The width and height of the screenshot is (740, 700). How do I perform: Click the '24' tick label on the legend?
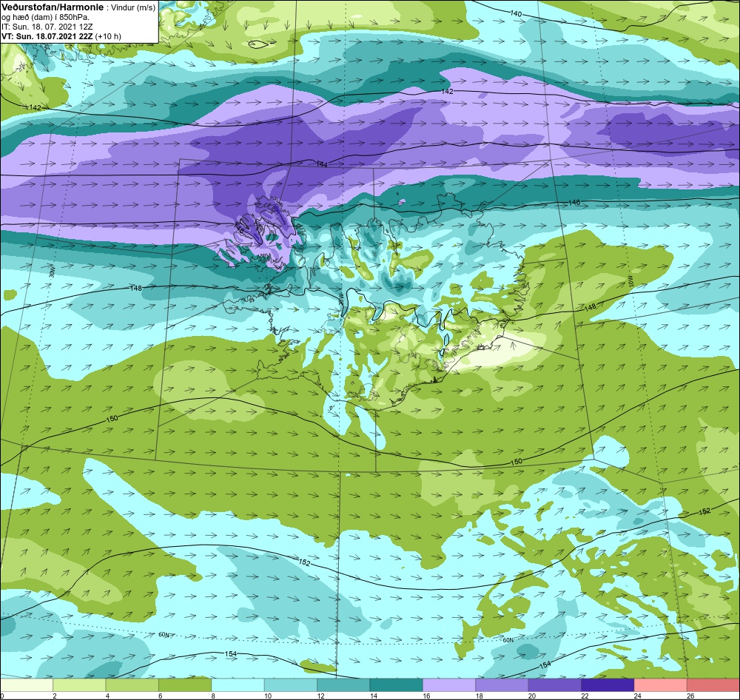638,696
